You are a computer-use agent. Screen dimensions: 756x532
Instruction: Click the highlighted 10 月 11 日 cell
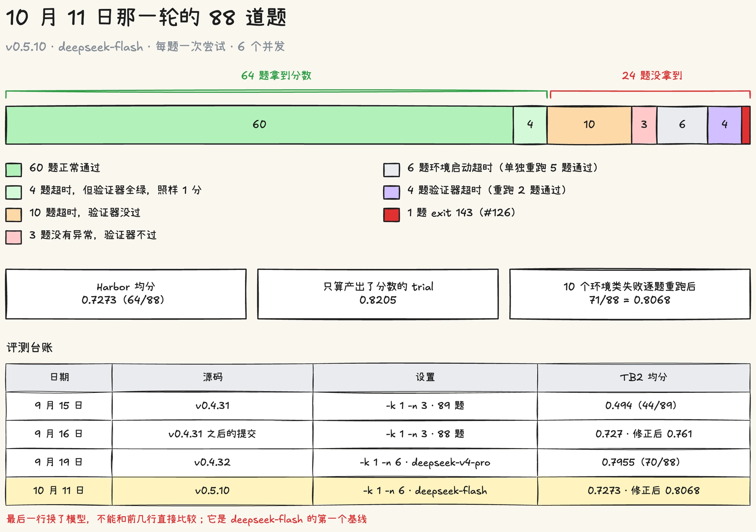point(59,491)
